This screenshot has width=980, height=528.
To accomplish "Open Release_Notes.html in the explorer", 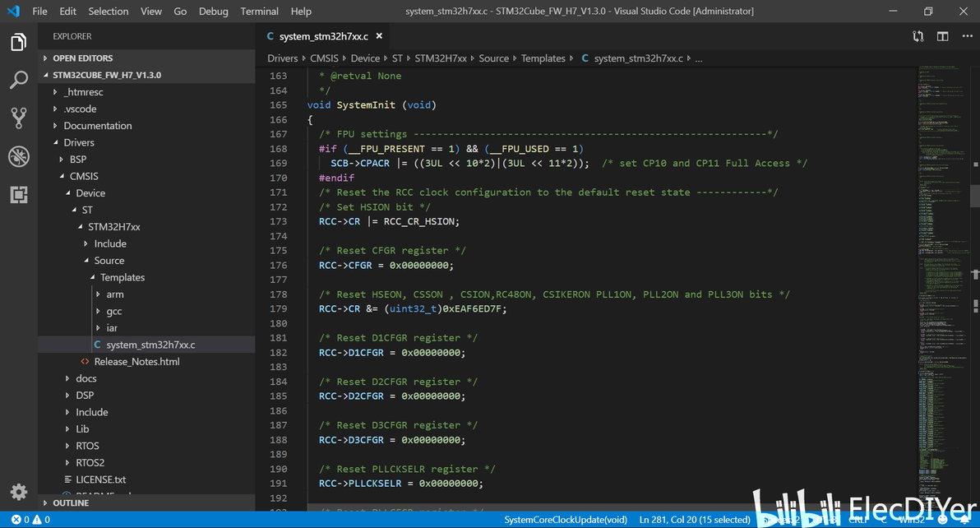I will [x=136, y=362].
